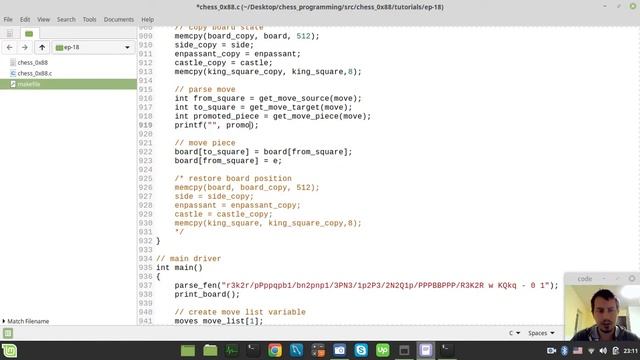Open the Linux Mint start menu
This screenshot has width=640, height=360.
click(9, 351)
